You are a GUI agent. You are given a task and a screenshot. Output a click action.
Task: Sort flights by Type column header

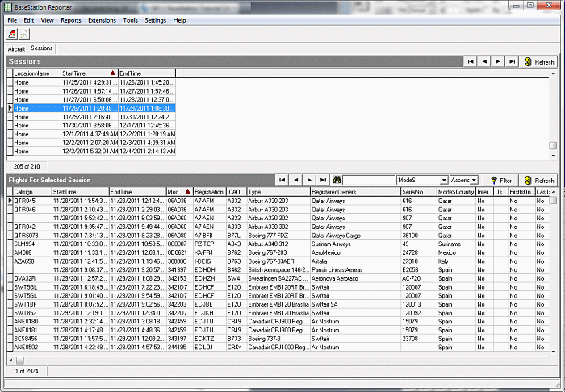click(278, 191)
